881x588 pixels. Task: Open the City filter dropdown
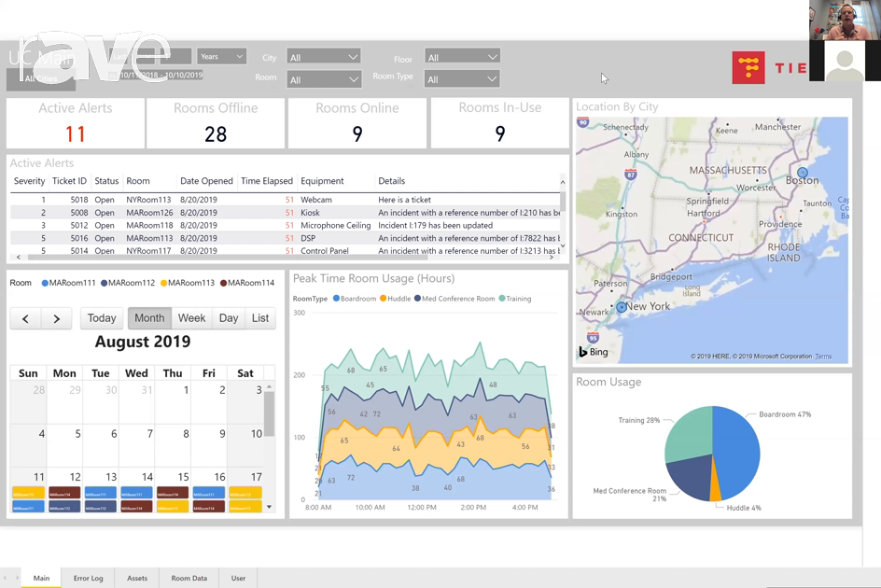(x=324, y=56)
